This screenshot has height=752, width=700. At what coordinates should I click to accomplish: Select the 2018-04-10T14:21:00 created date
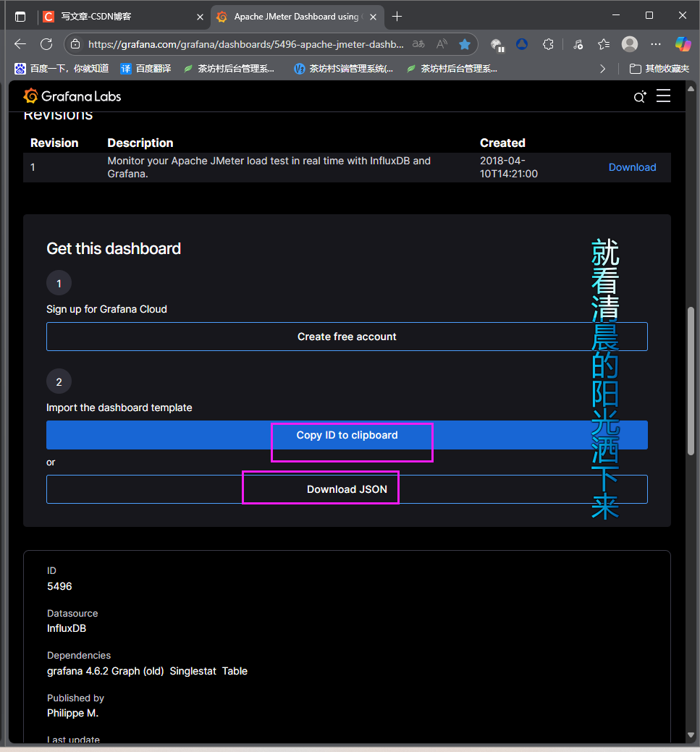point(509,167)
